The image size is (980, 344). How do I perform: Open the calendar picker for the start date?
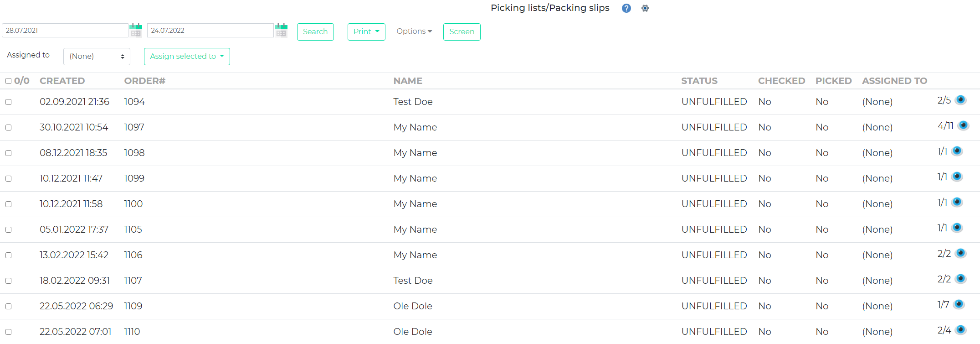(136, 30)
